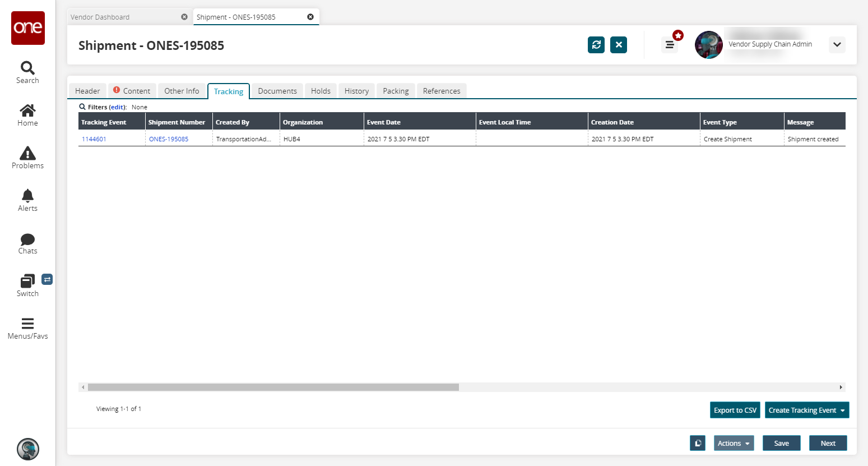The height and width of the screenshot is (466, 868).
Task: Open shipment number ONES-195085 link
Action: coord(169,139)
